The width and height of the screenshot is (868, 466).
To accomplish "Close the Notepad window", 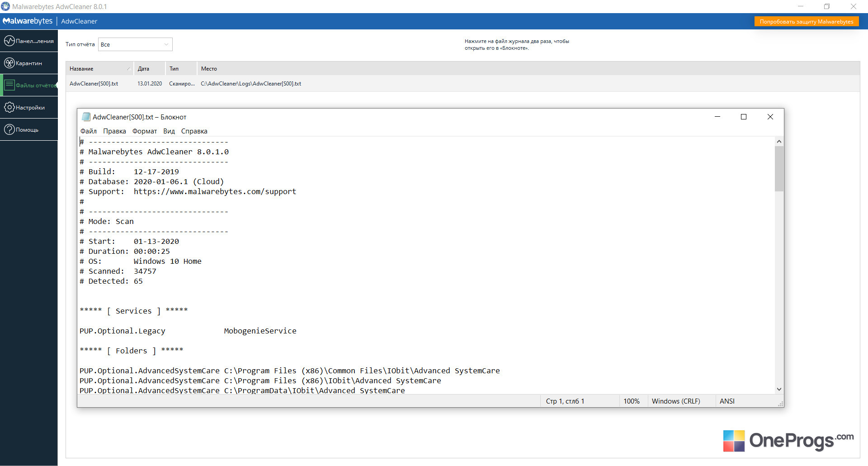I will click(770, 117).
